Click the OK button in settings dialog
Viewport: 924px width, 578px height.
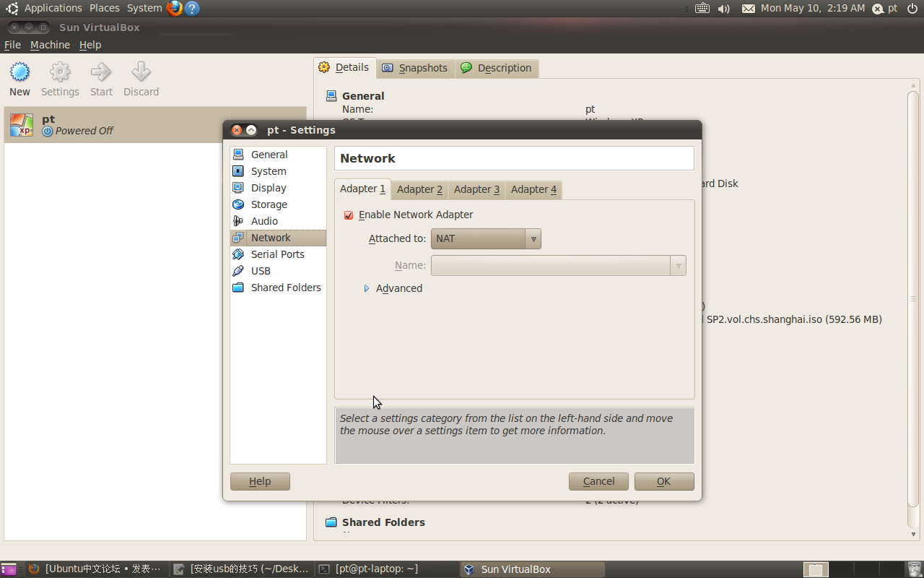coord(664,482)
